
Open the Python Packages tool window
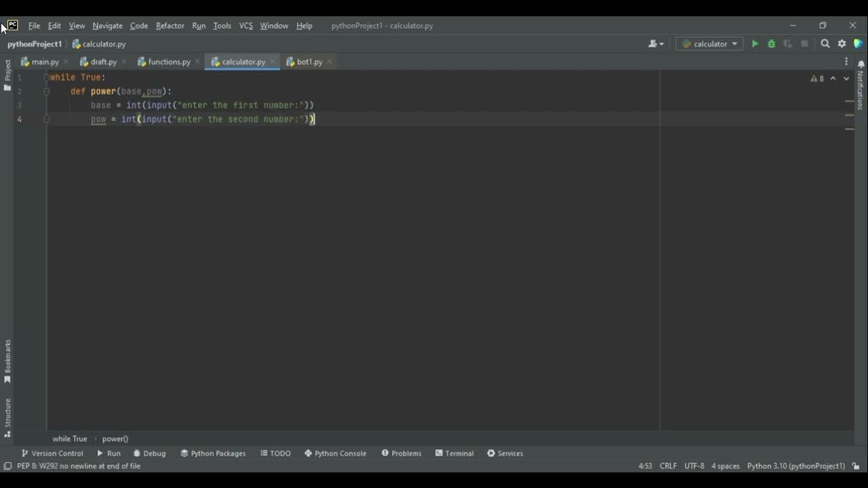click(x=213, y=453)
